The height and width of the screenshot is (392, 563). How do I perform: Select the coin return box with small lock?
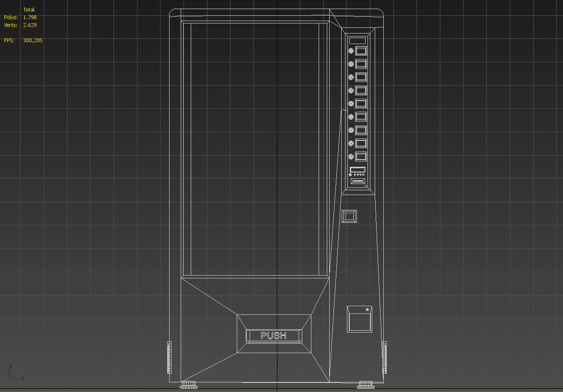click(x=359, y=319)
